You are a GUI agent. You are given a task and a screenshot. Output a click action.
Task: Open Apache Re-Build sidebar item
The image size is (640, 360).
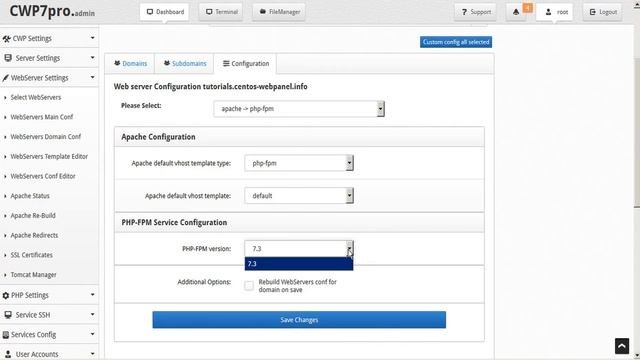(x=33, y=216)
